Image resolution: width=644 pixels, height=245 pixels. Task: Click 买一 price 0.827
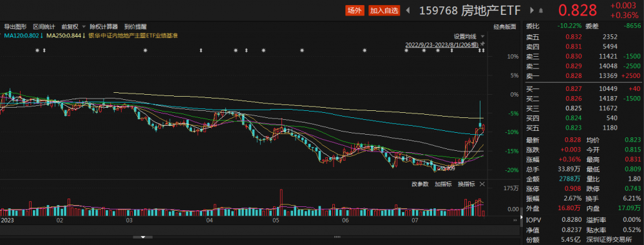(x=573, y=89)
